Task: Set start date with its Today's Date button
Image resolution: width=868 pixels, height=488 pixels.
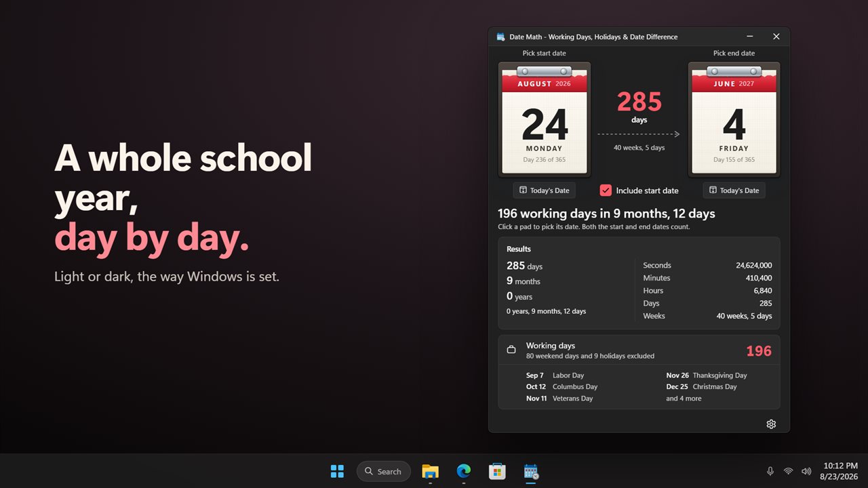Action: click(x=545, y=190)
